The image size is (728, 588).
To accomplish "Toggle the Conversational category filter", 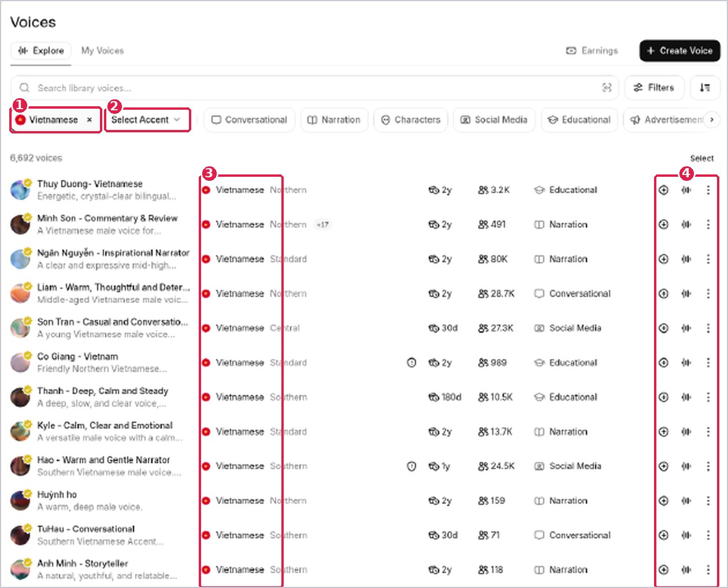I will click(x=249, y=120).
